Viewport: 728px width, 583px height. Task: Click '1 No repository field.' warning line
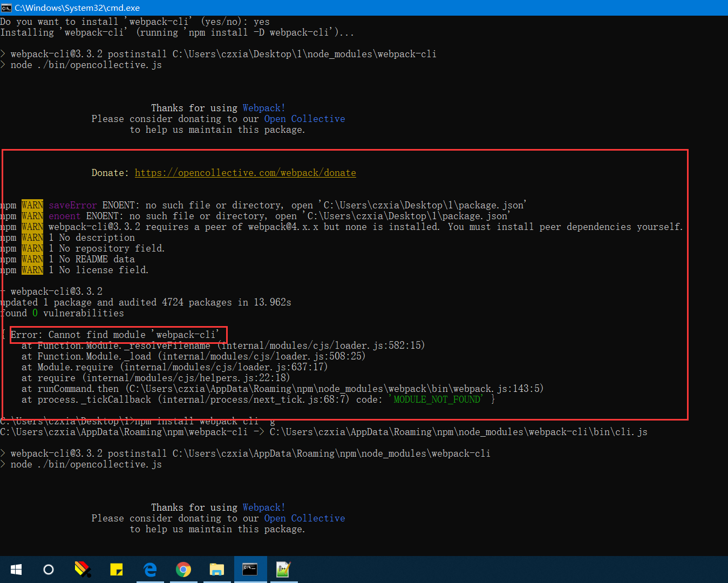[x=82, y=248]
